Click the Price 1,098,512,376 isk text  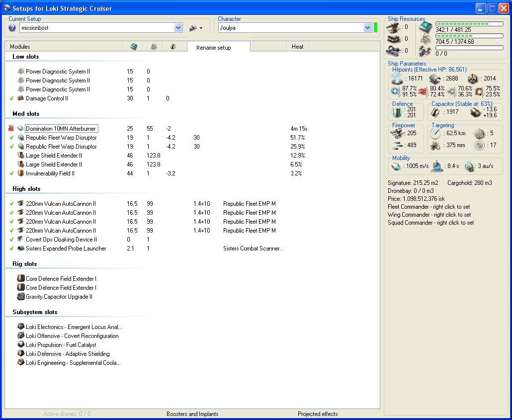(417, 199)
